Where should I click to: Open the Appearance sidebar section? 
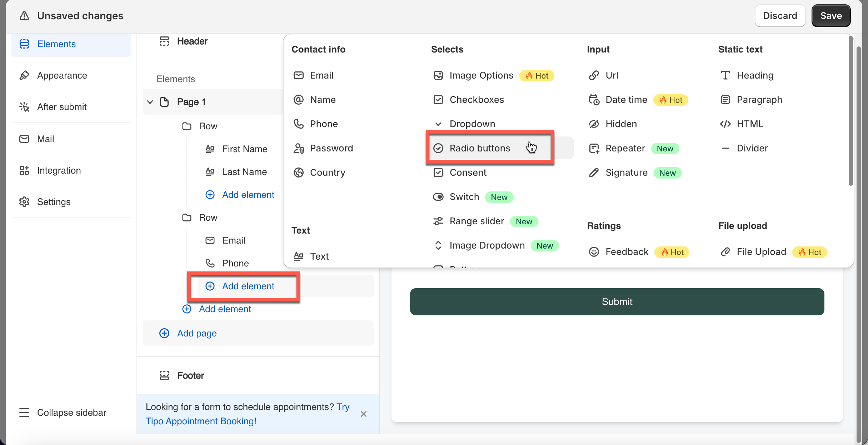click(x=62, y=75)
